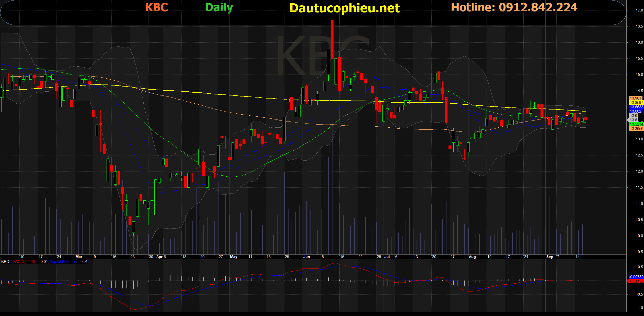
Task: Click the Daily timeframe label
Action: pyautogui.click(x=219, y=8)
